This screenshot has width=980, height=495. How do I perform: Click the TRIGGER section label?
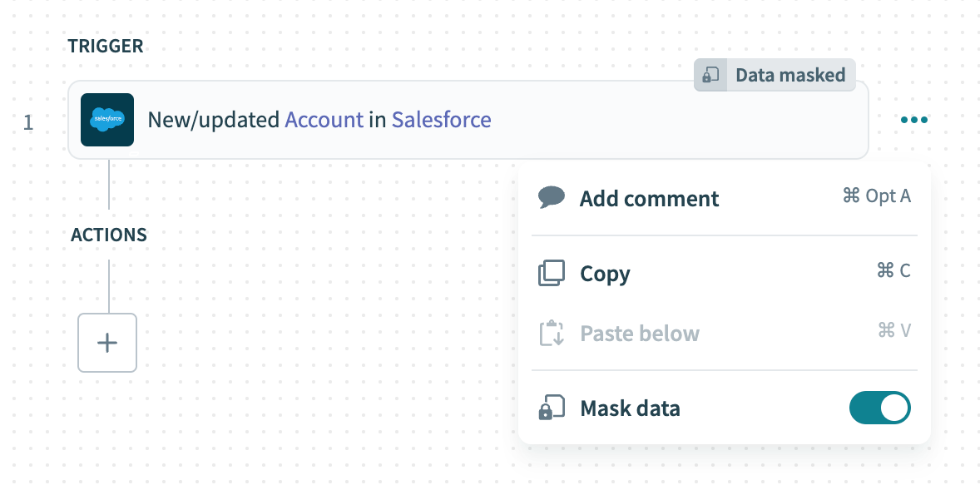pos(106,46)
